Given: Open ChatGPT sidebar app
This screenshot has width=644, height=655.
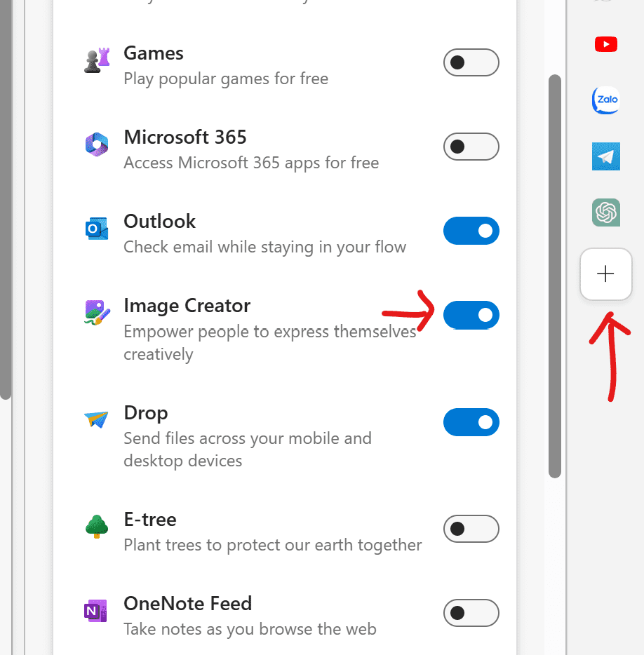Looking at the screenshot, I should click(x=606, y=212).
